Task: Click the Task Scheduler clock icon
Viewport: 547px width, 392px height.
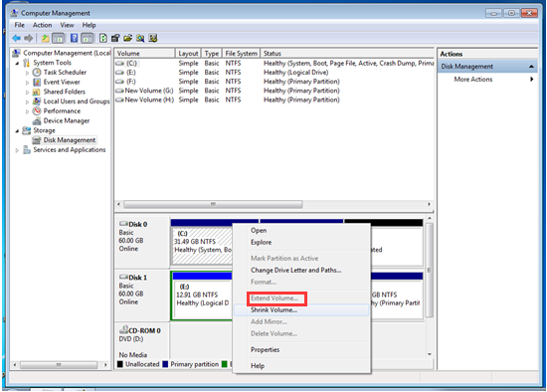Action: [37, 73]
